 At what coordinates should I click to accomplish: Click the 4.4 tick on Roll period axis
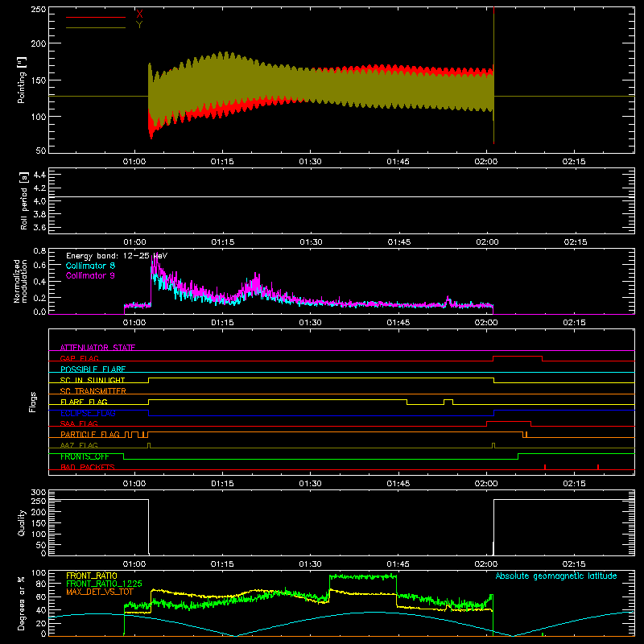(x=39, y=175)
